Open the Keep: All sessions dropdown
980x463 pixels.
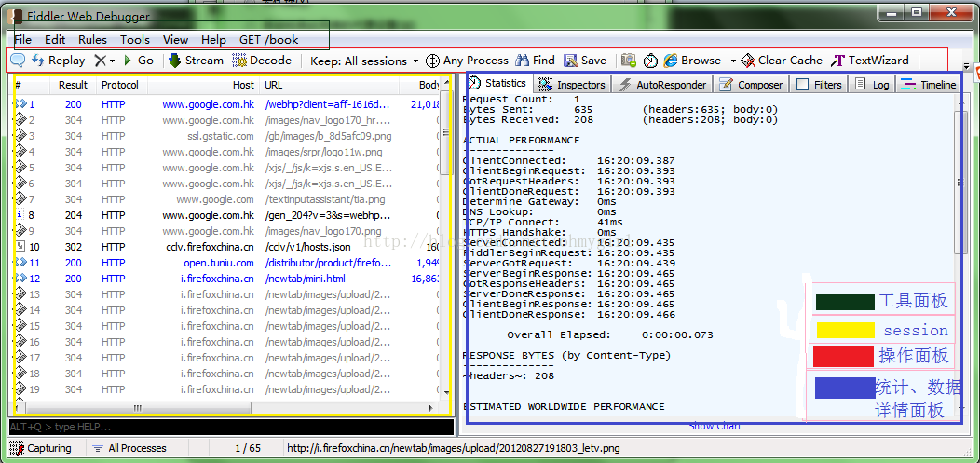pyautogui.click(x=365, y=61)
